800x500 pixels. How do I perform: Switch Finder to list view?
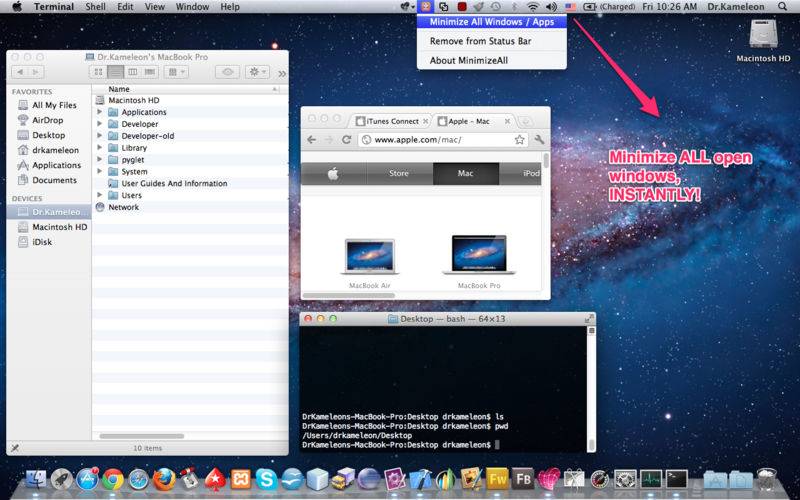116,72
